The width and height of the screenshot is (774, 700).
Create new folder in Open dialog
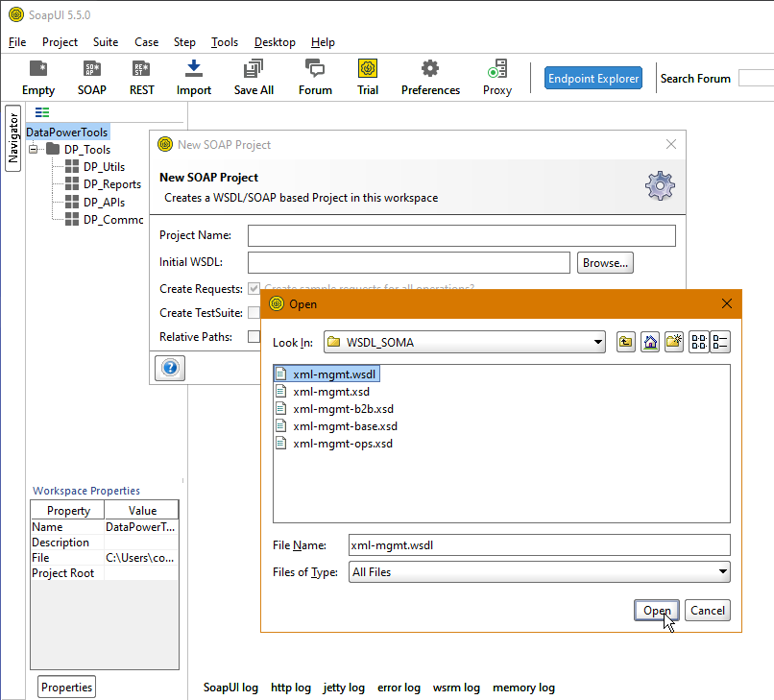coord(675,342)
